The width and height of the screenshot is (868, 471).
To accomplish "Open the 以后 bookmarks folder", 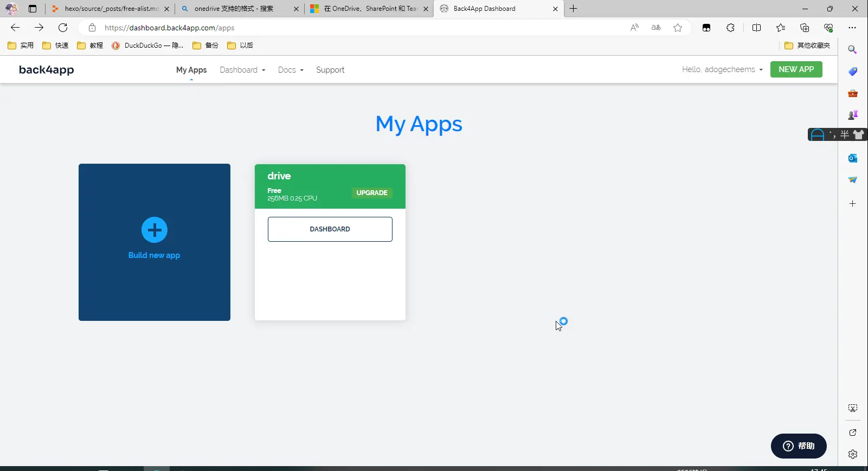I will pyautogui.click(x=240, y=46).
